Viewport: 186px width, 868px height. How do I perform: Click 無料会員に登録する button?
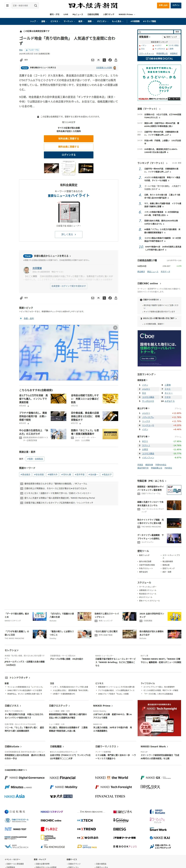[69, 147]
